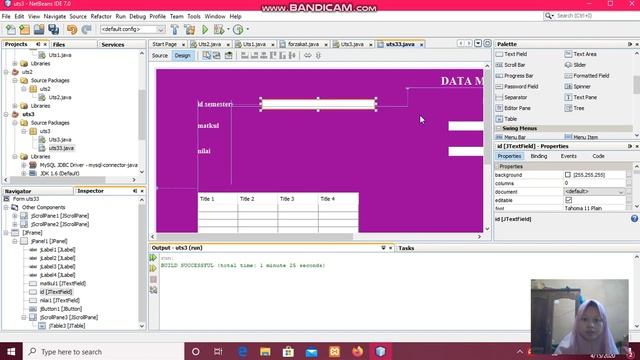Switch to the Uts3.java editor tab
The height and width of the screenshot is (360, 640).
point(352,44)
